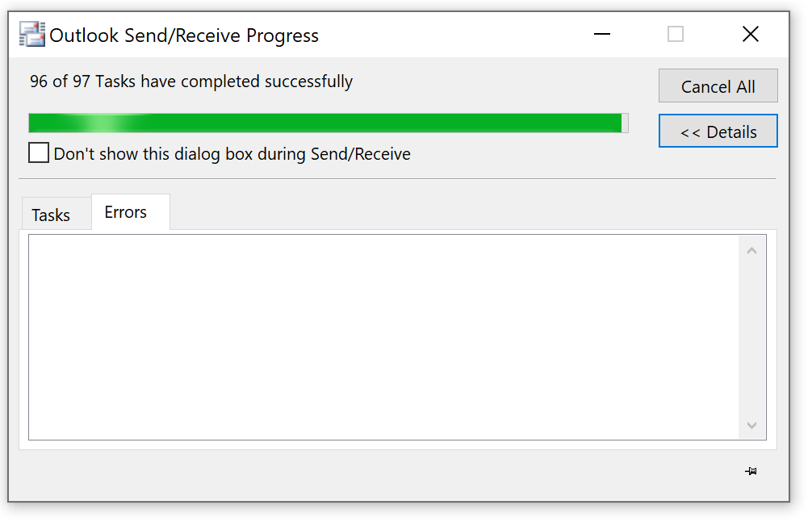Click the unfilled end of the progress bar
This screenshot has width=812, height=526.
pos(625,123)
